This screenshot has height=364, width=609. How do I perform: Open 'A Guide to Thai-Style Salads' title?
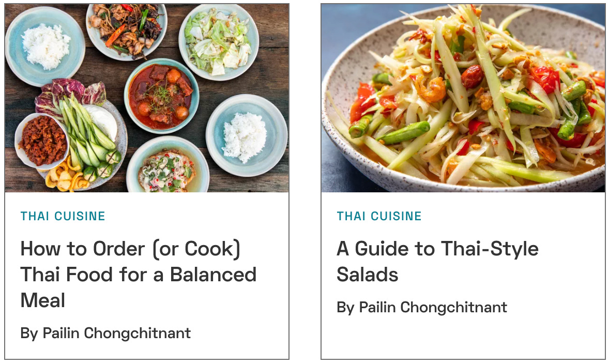pyautogui.click(x=438, y=262)
